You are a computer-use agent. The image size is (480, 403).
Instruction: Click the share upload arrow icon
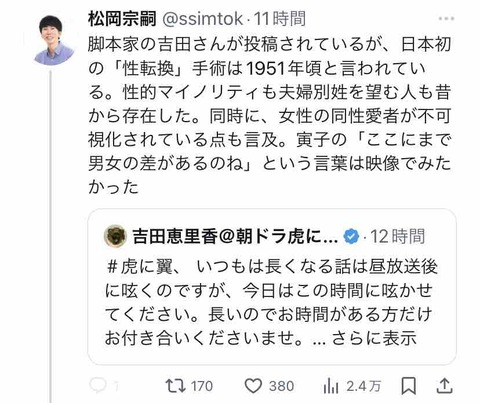pos(445,386)
